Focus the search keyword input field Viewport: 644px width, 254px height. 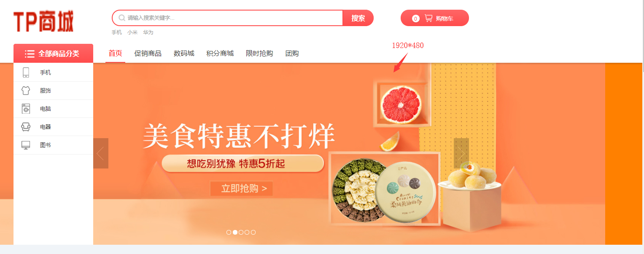tap(228, 18)
